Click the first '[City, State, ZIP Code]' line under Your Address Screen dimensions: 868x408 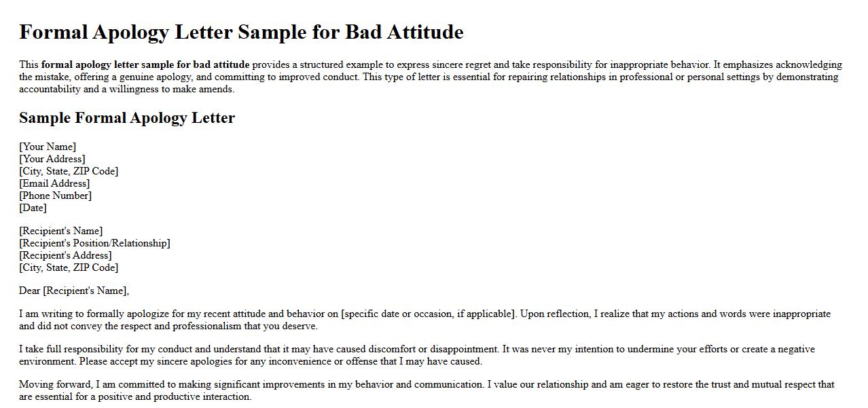tap(69, 171)
